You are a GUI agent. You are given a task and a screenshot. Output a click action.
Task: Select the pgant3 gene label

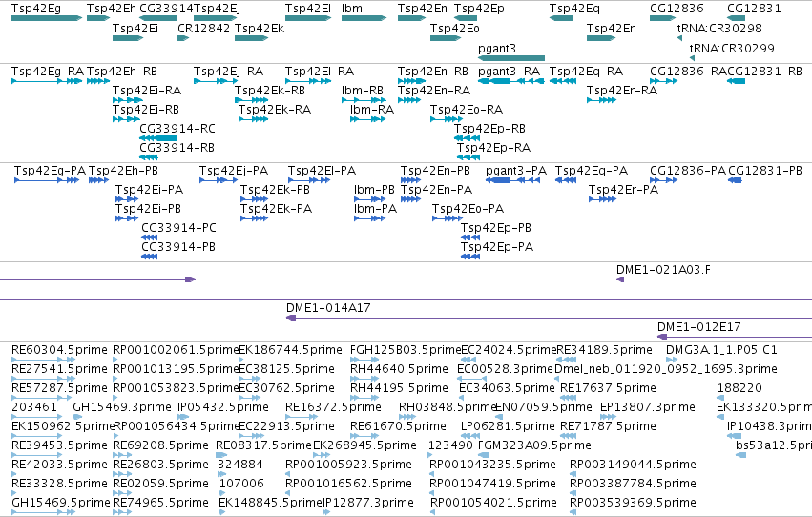497,48
